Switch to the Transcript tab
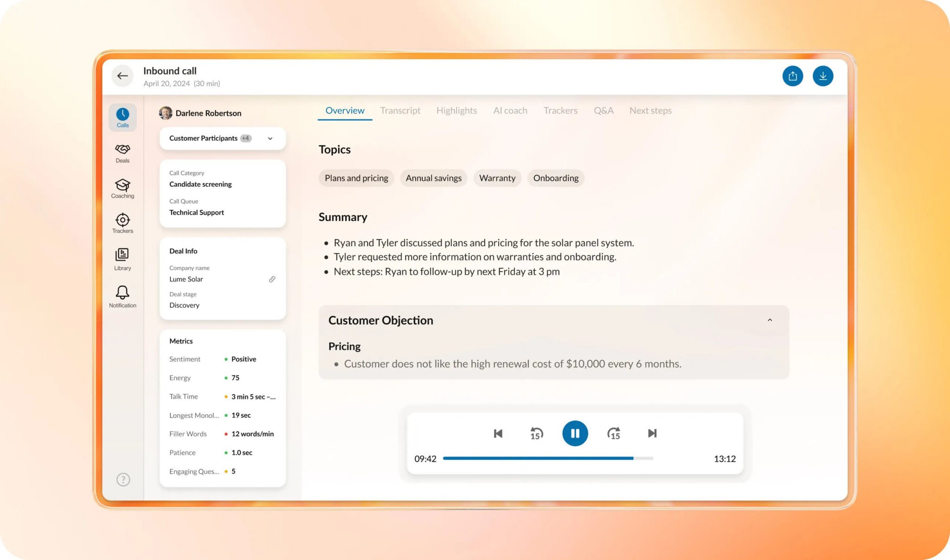This screenshot has width=950, height=560. pos(400,110)
